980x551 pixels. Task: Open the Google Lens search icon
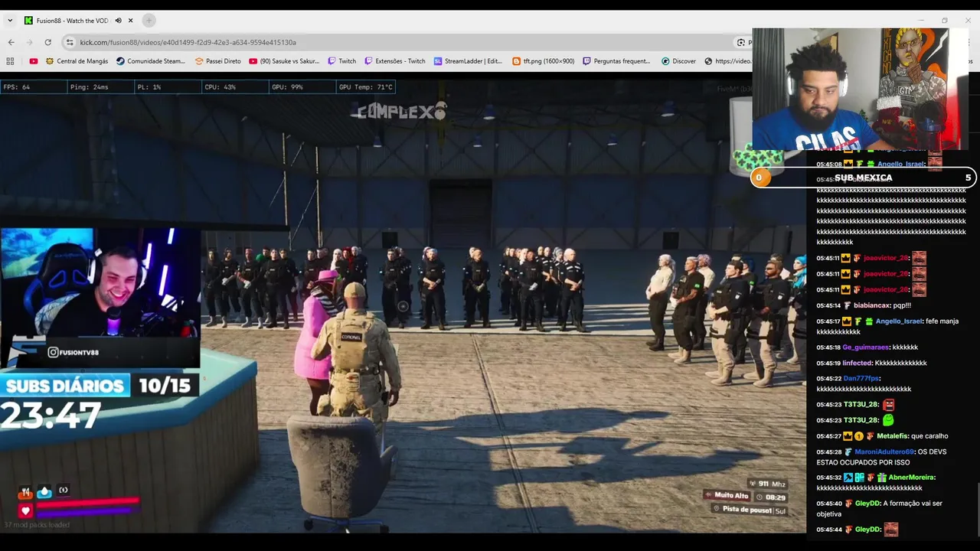741,42
